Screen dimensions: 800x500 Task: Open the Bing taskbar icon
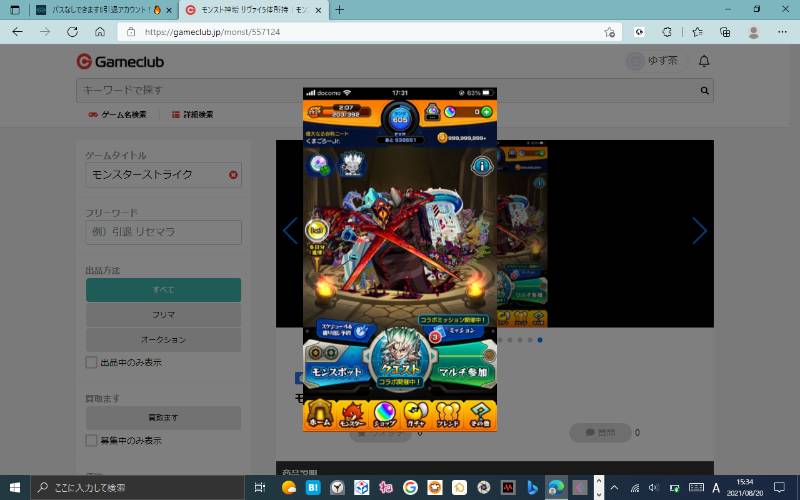pyautogui.click(x=533, y=488)
